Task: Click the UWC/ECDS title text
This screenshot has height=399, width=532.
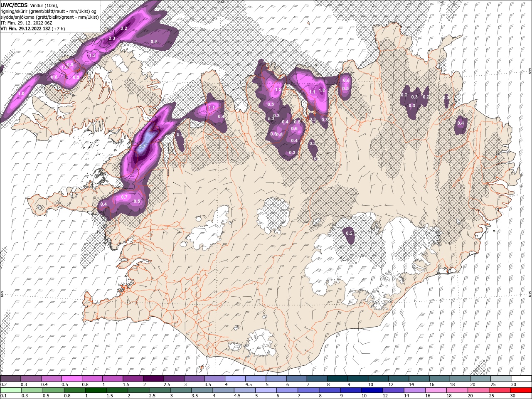Action: pos(14,5)
